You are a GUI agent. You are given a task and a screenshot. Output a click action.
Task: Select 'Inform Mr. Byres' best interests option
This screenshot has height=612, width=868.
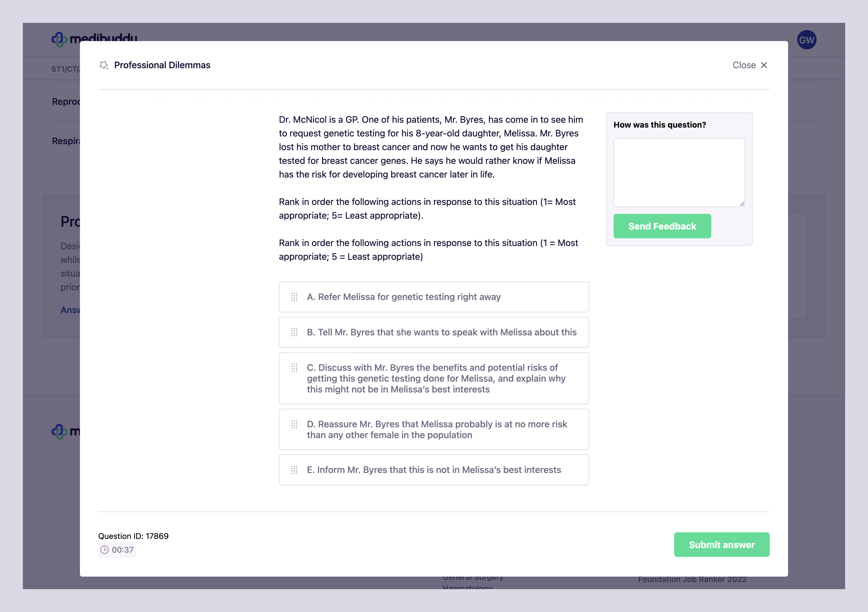[x=434, y=470]
